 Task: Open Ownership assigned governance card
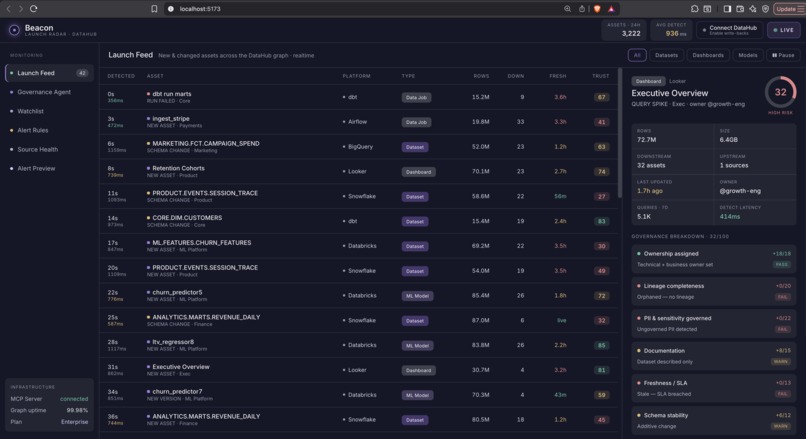click(x=713, y=259)
